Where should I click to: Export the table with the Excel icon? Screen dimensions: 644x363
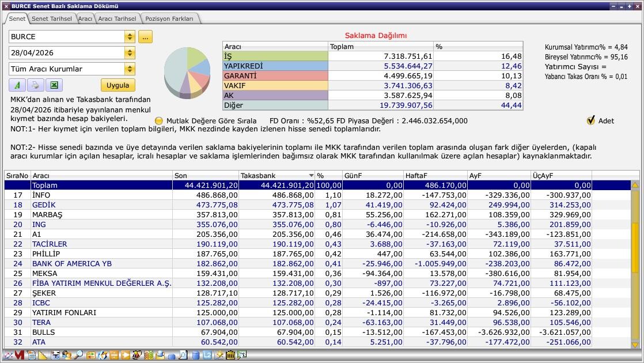click(x=54, y=85)
